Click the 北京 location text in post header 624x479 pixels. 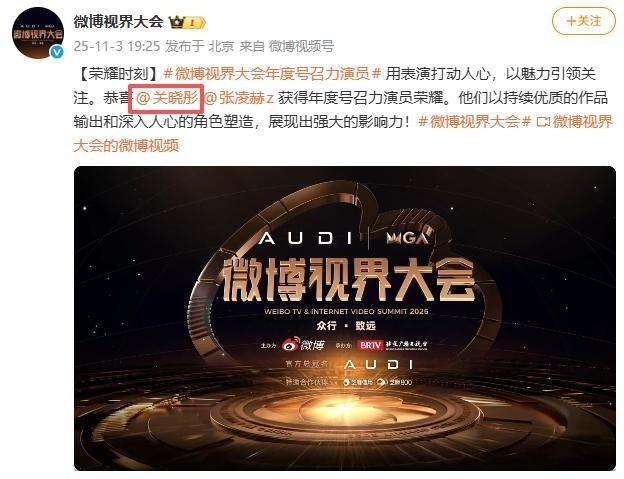pyautogui.click(x=221, y=47)
